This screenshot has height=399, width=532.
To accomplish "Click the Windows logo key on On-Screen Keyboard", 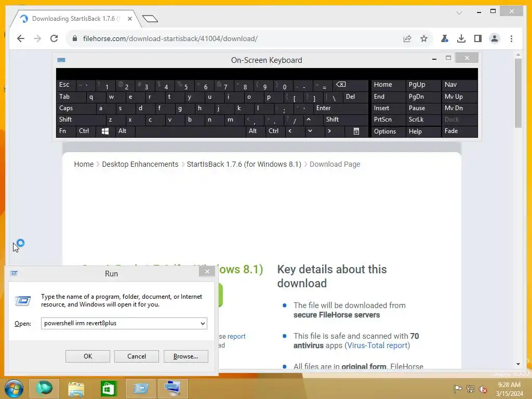I will [x=105, y=131].
